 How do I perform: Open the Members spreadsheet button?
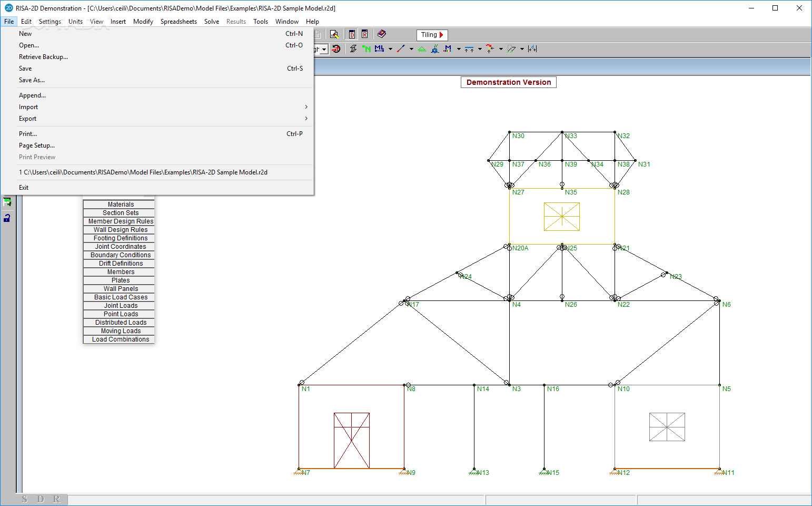click(x=119, y=272)
